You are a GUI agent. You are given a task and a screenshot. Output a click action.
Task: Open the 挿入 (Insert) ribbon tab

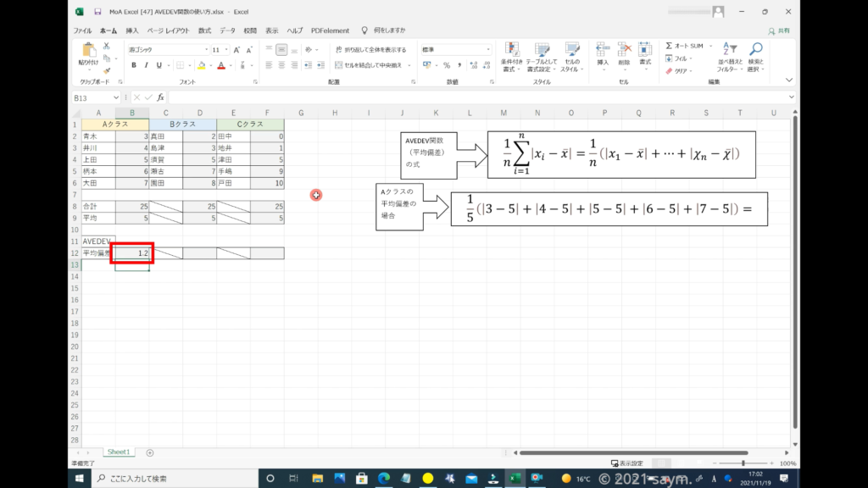(132, 30)
